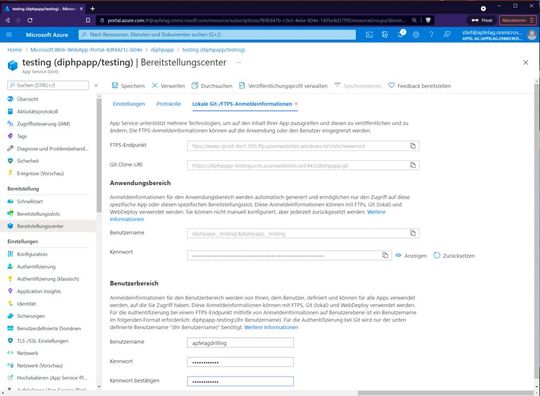Viewport: 540px width, 396px height.
Task: Open Zugriffssteuerung (IAM)
Action: 43,124
